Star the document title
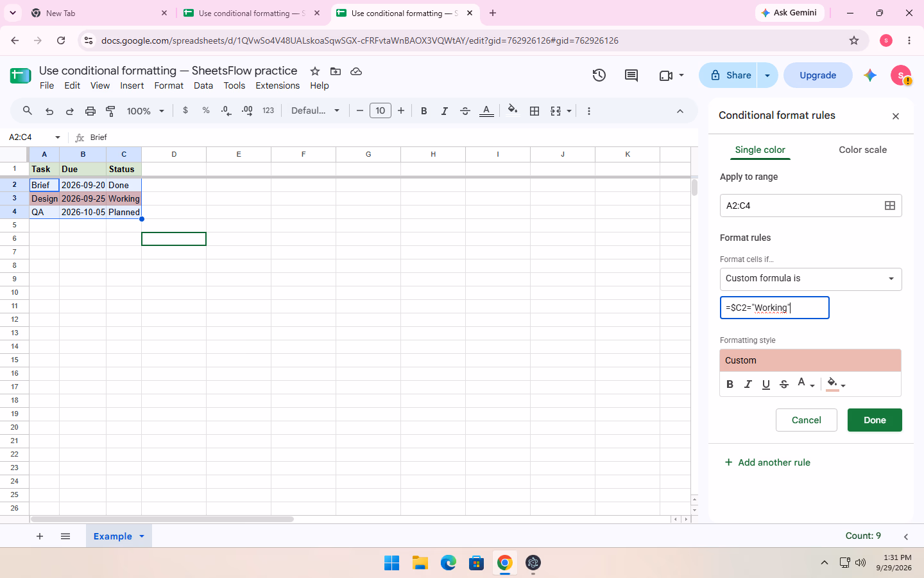The height and width of the screenshot is (578, 924). click(315, 71)
